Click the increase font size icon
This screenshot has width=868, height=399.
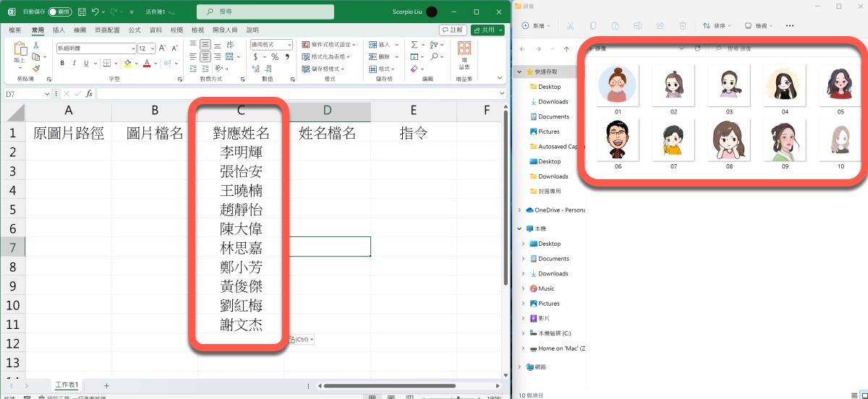pyautogui.click(x=163, y=48)
